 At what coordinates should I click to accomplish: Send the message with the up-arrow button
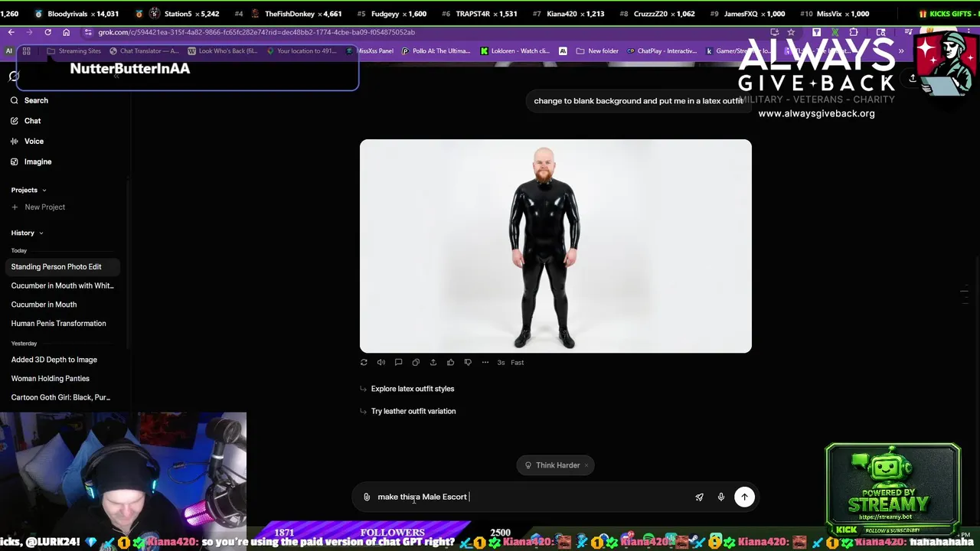[x=744, y=497]
